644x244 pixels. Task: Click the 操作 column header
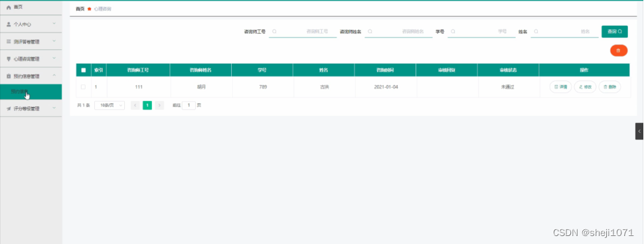tap(584, 70)
